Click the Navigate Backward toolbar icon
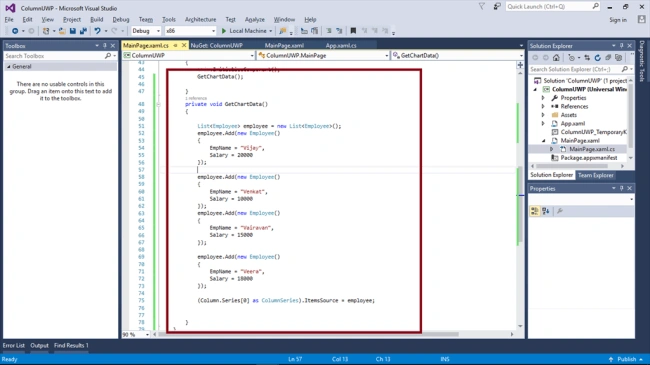 (x=15, y=31)
